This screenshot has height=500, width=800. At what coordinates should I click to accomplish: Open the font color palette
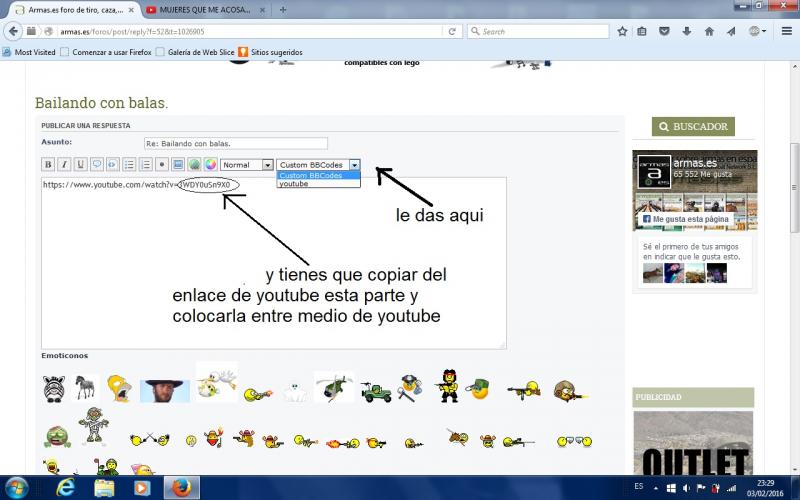[210, 164]
